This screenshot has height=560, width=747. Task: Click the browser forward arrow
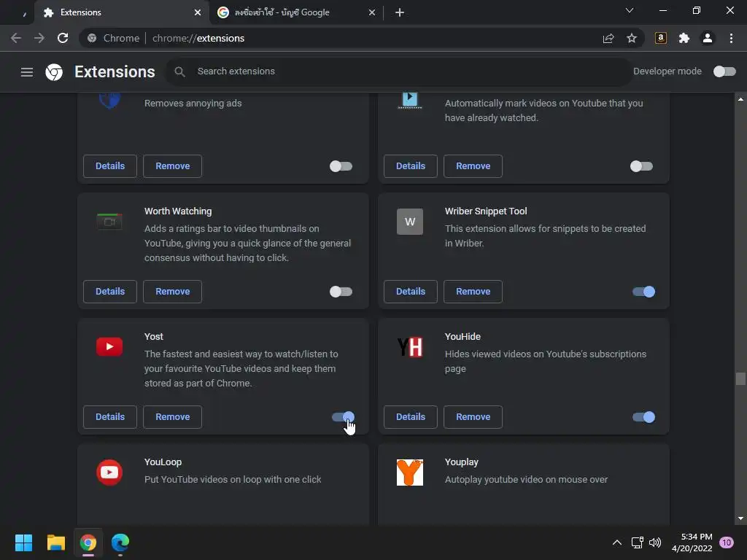point(39,38)
